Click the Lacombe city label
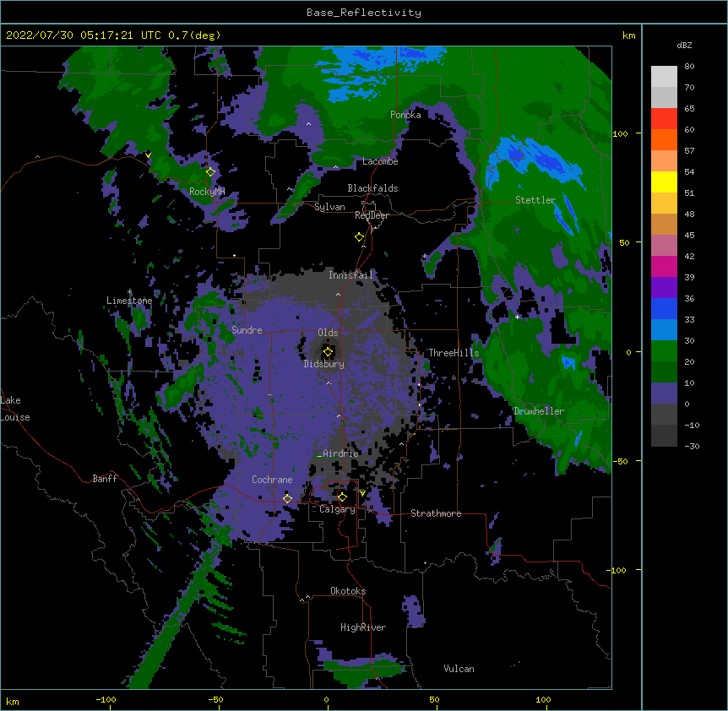 [380, 161]
